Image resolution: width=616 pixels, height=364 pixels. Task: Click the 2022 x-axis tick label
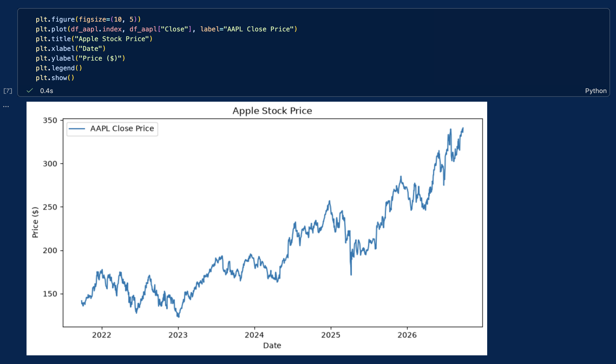click(102, 335)
